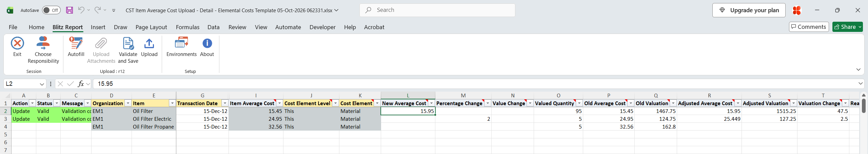The image size is (868, 154).
Task: Open the Valued Quantity filter dropdown
Action: tap(579, 103)
